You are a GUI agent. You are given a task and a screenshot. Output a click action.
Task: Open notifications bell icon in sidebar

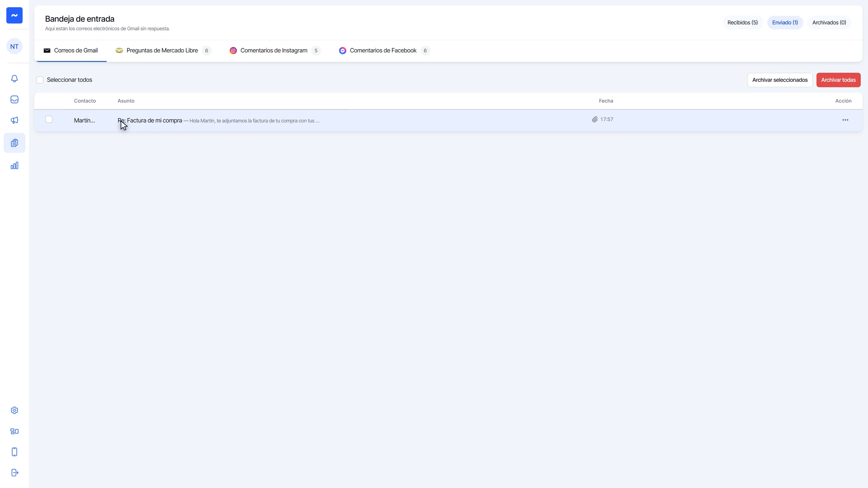14,79
